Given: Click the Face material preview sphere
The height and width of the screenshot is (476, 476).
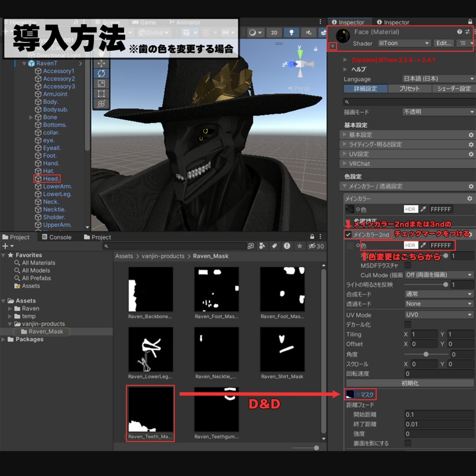Looking at the screenshot, I should tap(343, 36).
